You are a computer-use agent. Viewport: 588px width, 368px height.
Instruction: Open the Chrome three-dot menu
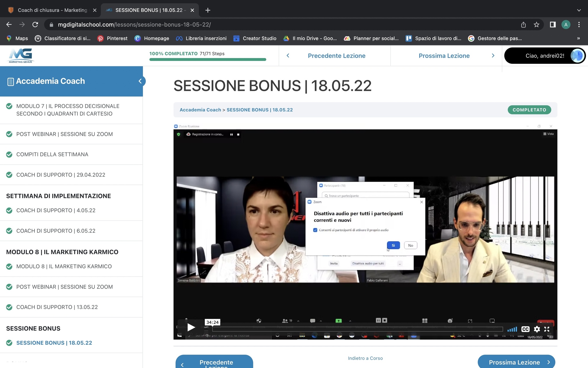pos(579,25)
